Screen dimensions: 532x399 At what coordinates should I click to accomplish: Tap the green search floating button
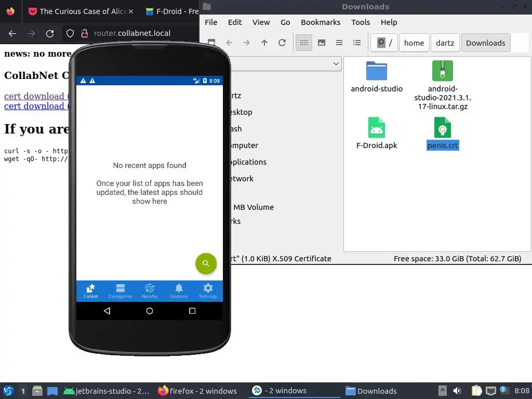point(206,263)
